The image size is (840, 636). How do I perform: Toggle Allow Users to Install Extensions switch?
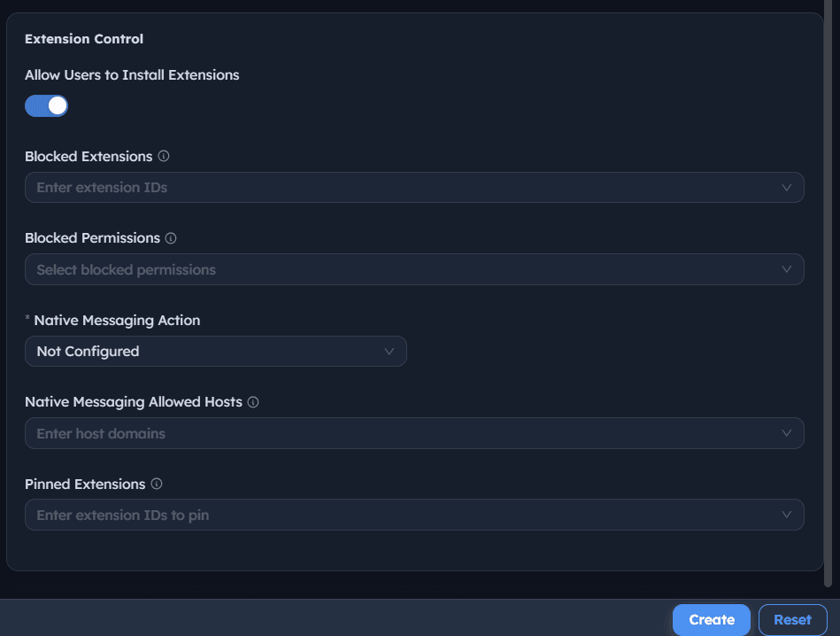pyautogui.click(x=47, y=105)
